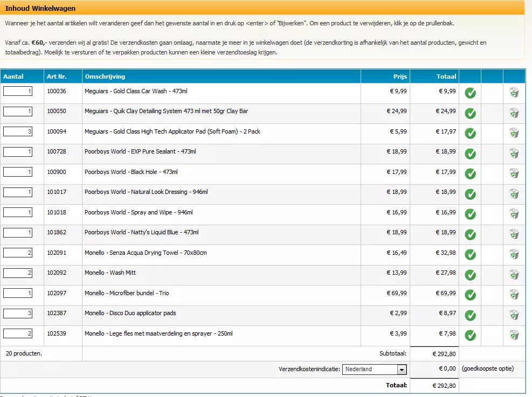Click green checkmark on Lege fles row
Viewport: 532px width, 397px height.
[470, 335]
